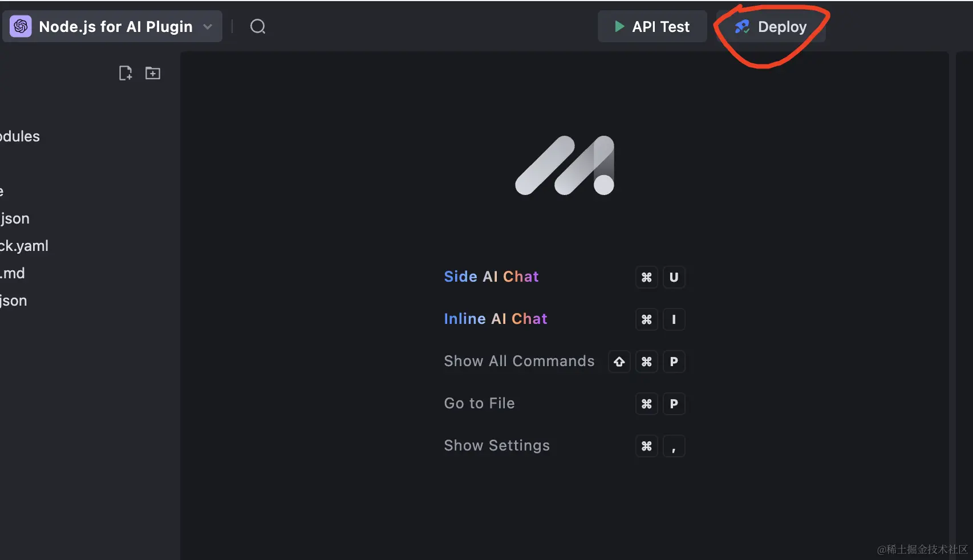Click the Node.js for AI Plugin project icon
This screenshot has height=560, width=973.
pos(21,26)
